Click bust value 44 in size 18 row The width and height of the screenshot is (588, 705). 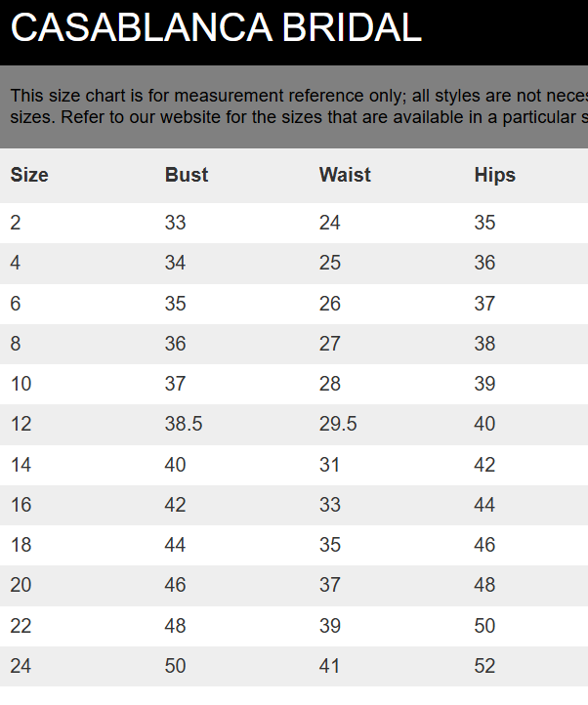pyautogui.click(x=175, y=545)
